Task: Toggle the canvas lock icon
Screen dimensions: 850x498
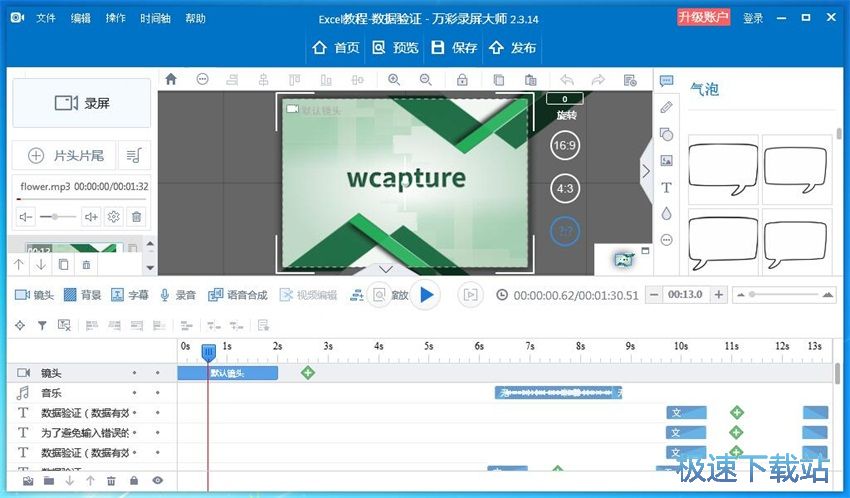Action: pos(462,80)
